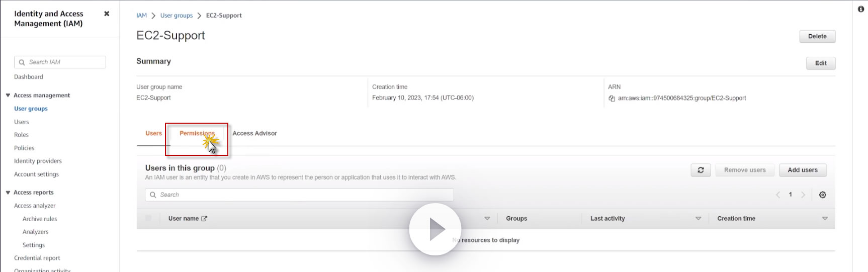Switch to the Permissions tab
868x272 pixels.
click(x=197, y=133)
